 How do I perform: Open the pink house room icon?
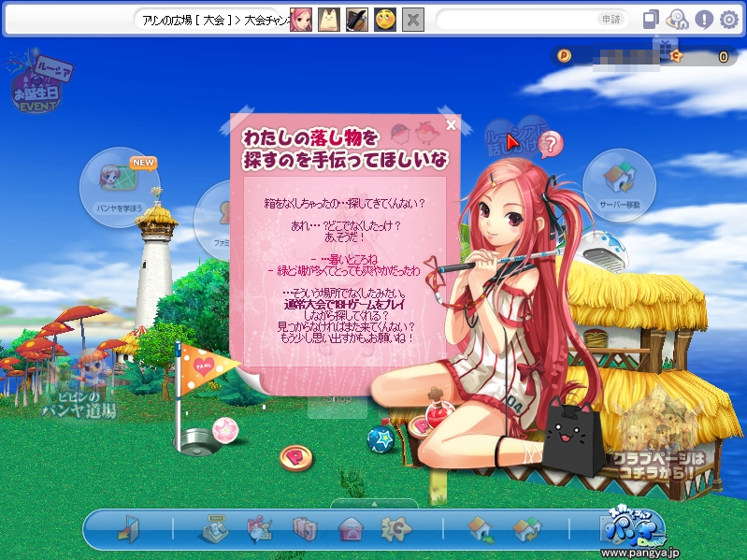351,529
